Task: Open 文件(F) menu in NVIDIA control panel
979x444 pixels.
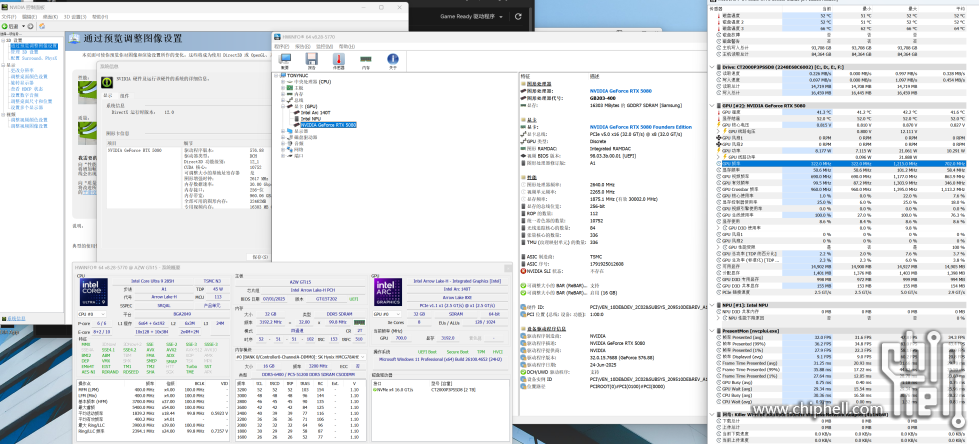Action: tap(9, 17)
